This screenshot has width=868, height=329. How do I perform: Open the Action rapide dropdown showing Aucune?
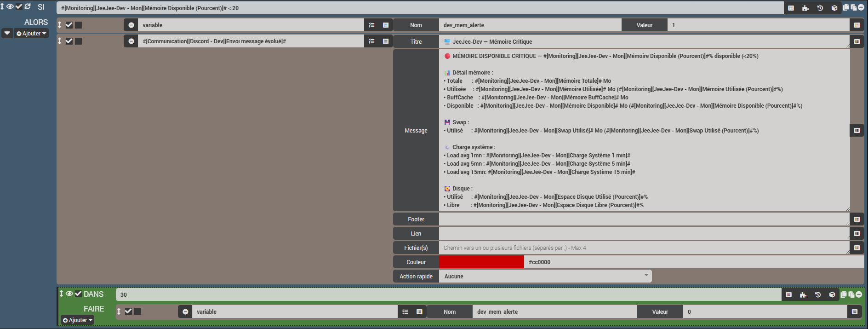click(545, 276)
